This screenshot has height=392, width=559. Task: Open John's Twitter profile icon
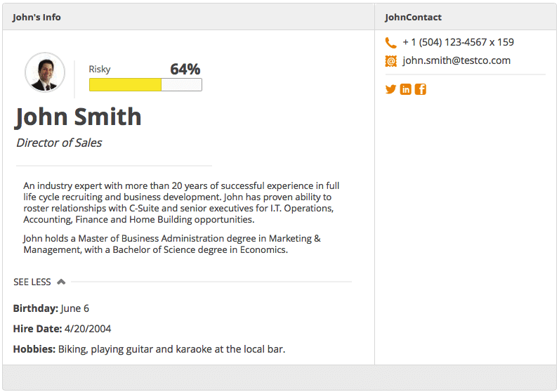tap(390, 89)
